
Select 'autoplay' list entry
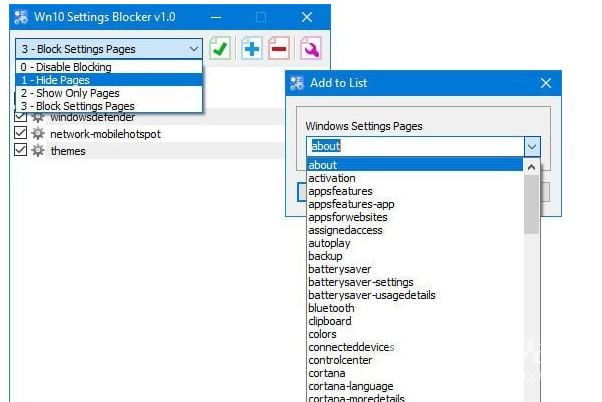[415, 243]
